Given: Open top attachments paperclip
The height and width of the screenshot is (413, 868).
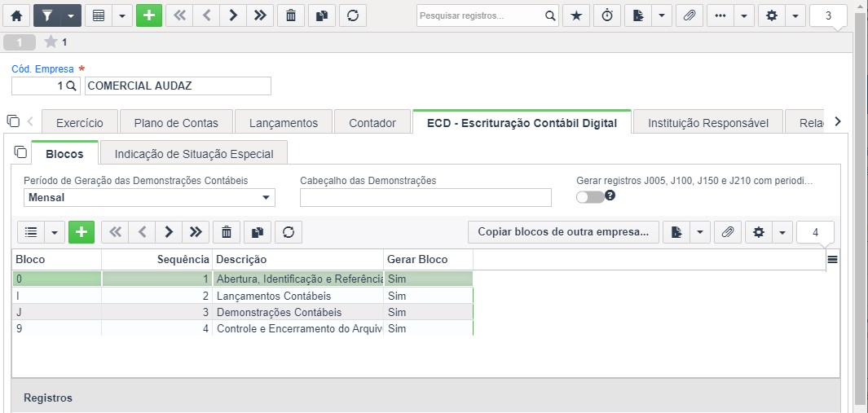Looking at the screenshot, I should coord(690,15).
